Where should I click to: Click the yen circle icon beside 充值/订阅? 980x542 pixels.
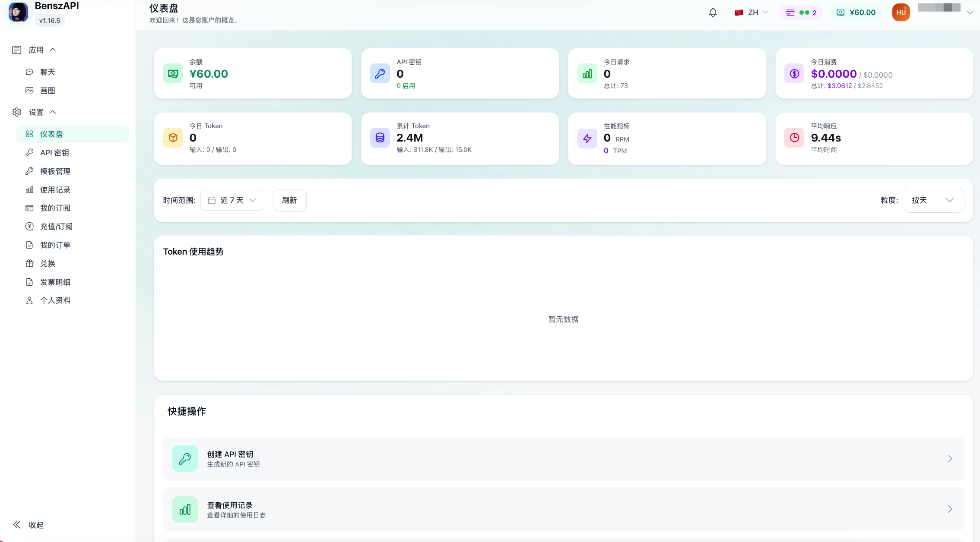(x=29, y=227)
